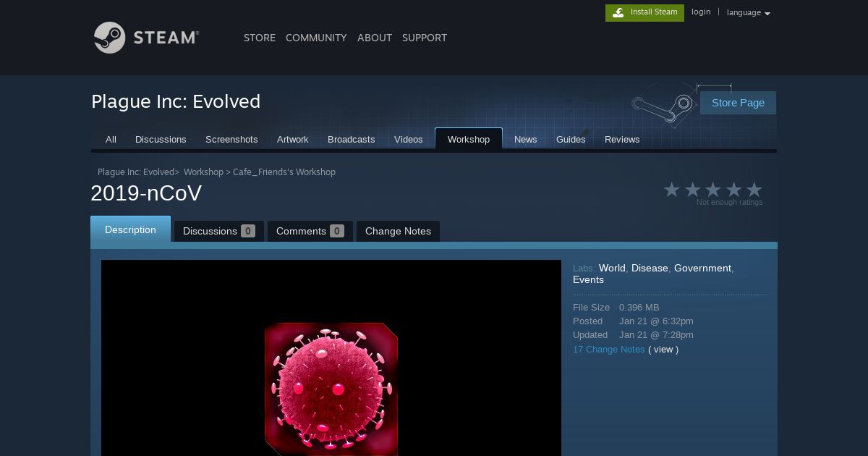Select the hub Discussions tab
The image size is (868, 456).
pos(161,140)
